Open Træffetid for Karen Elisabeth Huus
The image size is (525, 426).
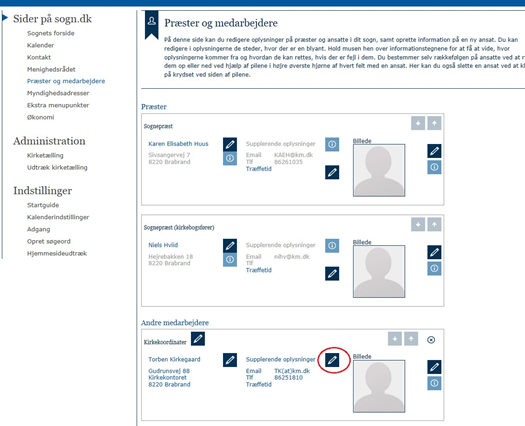258,169
